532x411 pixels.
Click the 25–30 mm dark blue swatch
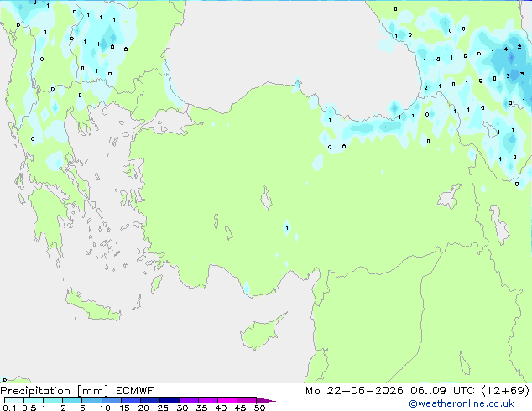(170, 400)
